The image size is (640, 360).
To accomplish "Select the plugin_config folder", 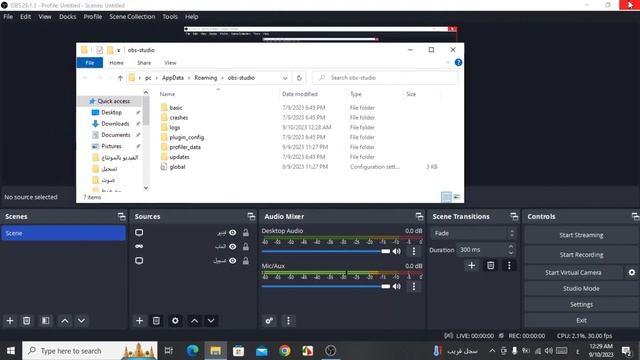I will click(x=187, y=137).
